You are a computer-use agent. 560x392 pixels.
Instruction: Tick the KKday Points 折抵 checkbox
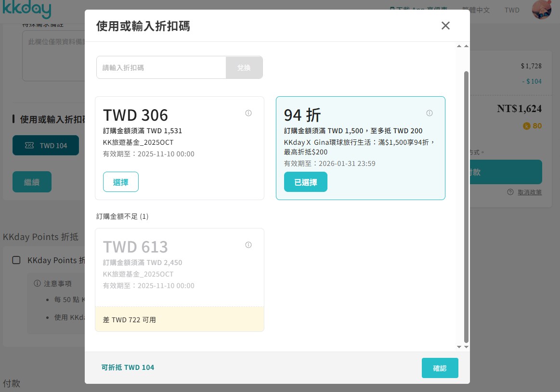pos(16,260)
